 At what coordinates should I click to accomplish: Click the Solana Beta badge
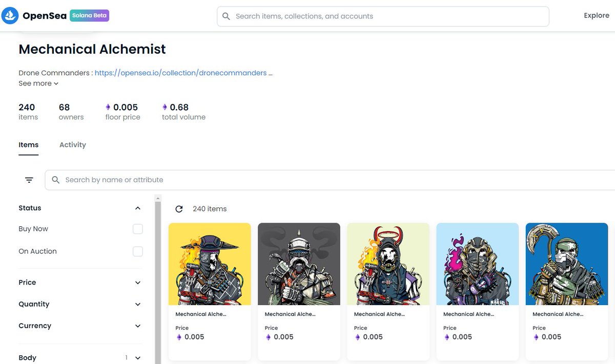[x=90, y=15]
